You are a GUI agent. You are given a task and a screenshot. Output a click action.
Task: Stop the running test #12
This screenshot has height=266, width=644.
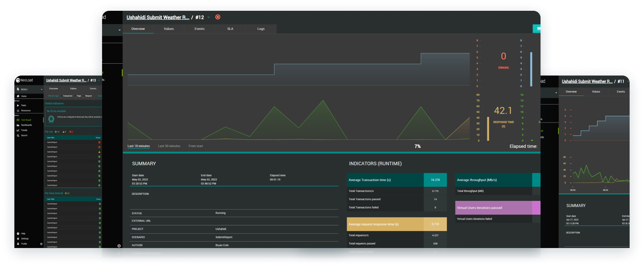(x=218, y=17)
